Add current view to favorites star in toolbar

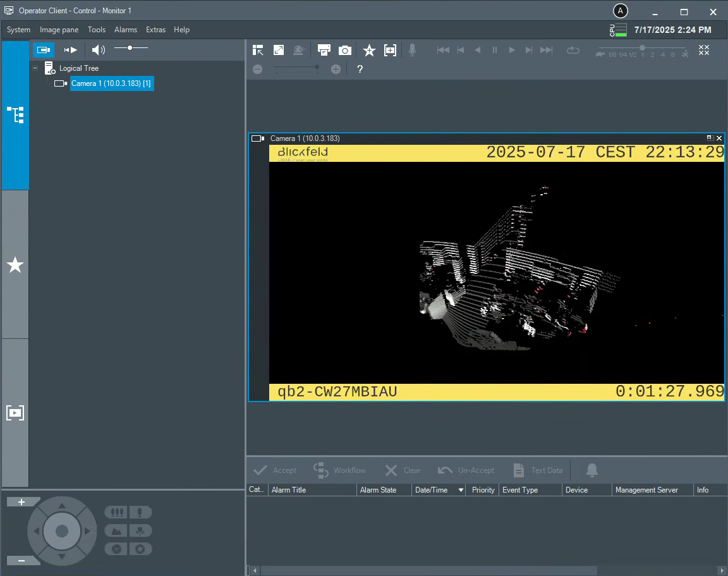click(369, 51)
